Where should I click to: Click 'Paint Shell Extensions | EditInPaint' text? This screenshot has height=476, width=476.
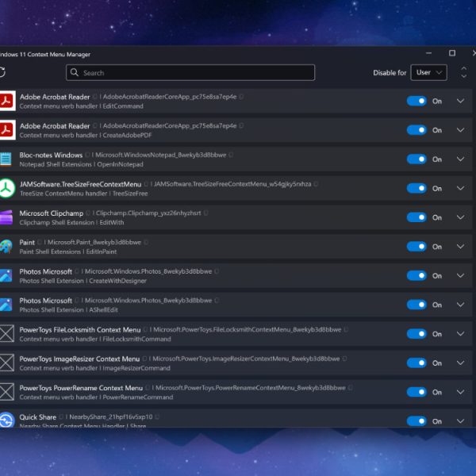tap(68, 251)
